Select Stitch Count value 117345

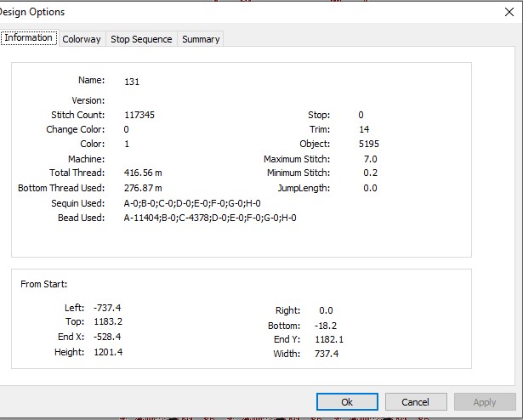(x=139, y=115)
